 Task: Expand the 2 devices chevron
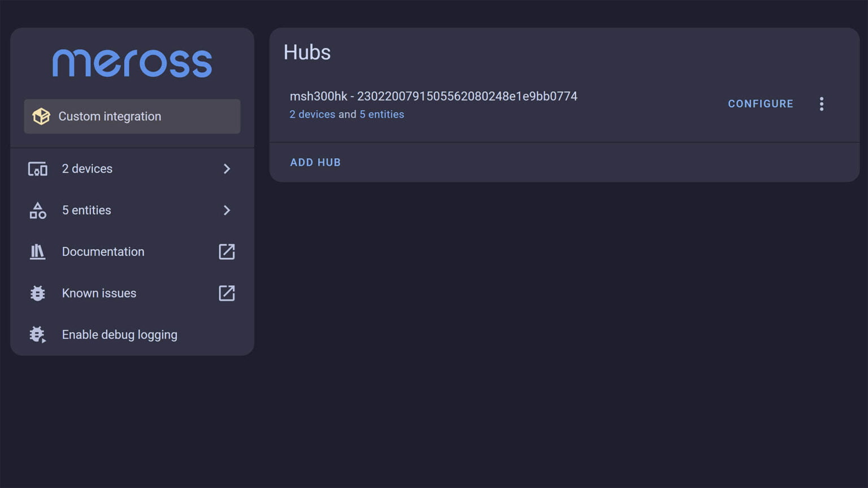[227, 169]
